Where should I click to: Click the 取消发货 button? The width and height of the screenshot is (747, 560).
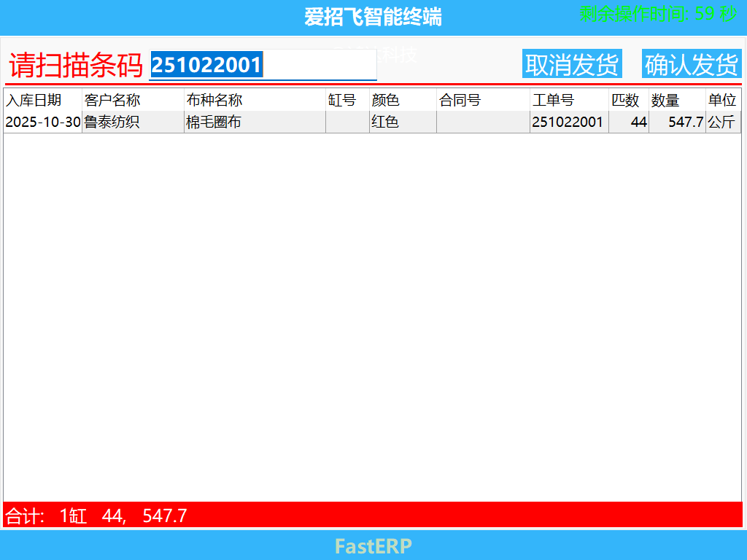(572, 63)
